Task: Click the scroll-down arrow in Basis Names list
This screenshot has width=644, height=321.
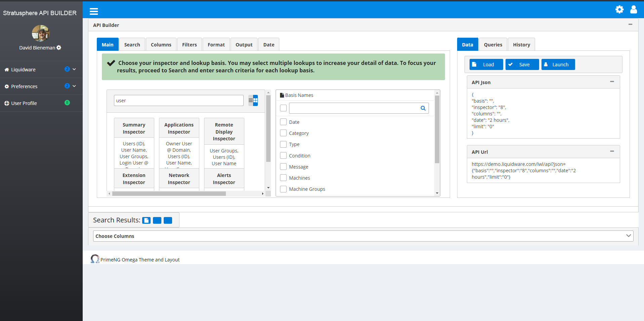Action: pyautogui.click(x=437, y=193)
